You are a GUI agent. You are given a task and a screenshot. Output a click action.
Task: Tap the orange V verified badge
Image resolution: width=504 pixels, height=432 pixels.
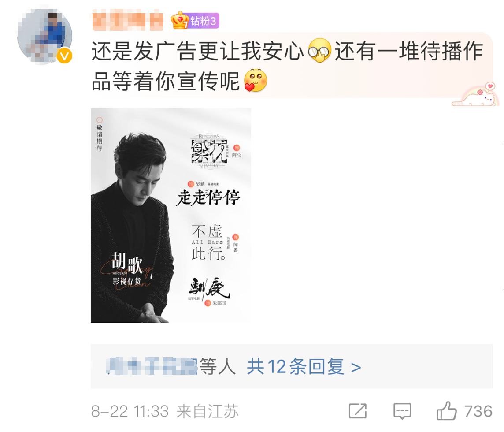(64, 56)
